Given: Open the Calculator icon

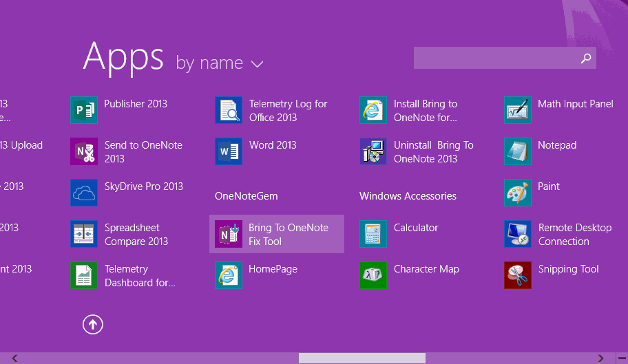Looking at the screenshot, I should coord(373,234).
